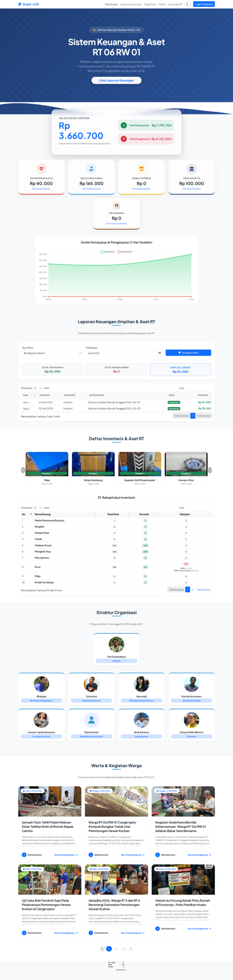This screenshot has width=233, height=980.
Task: Sort inventaris by Nama Barang column
Action: pyautogui.click(x=65, y=514)
